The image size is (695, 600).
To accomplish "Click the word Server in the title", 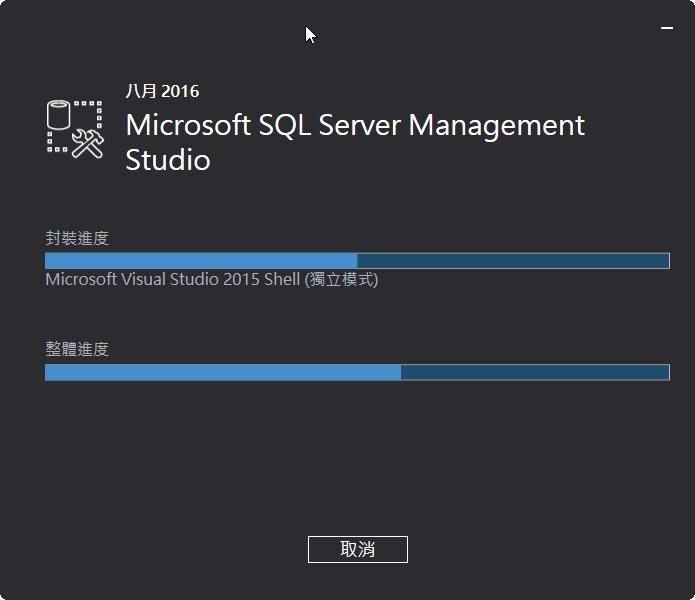I will click(x=359, y=125).
